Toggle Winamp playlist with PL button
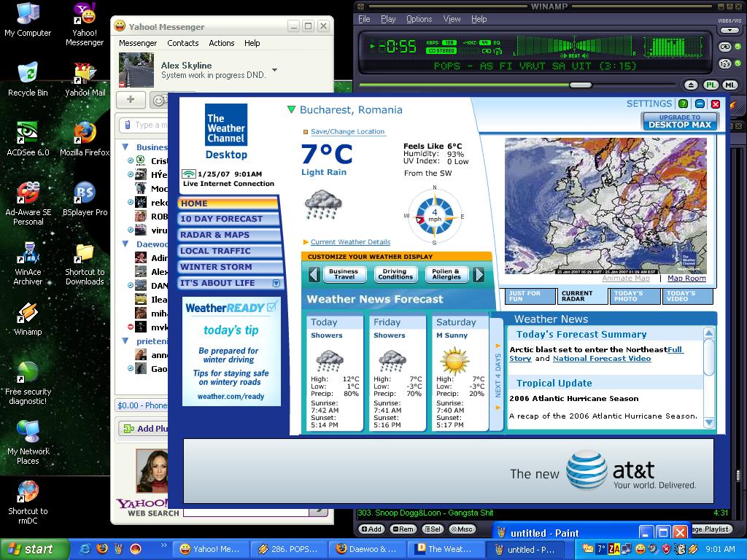The image size is (747, 560). [711, 85]
